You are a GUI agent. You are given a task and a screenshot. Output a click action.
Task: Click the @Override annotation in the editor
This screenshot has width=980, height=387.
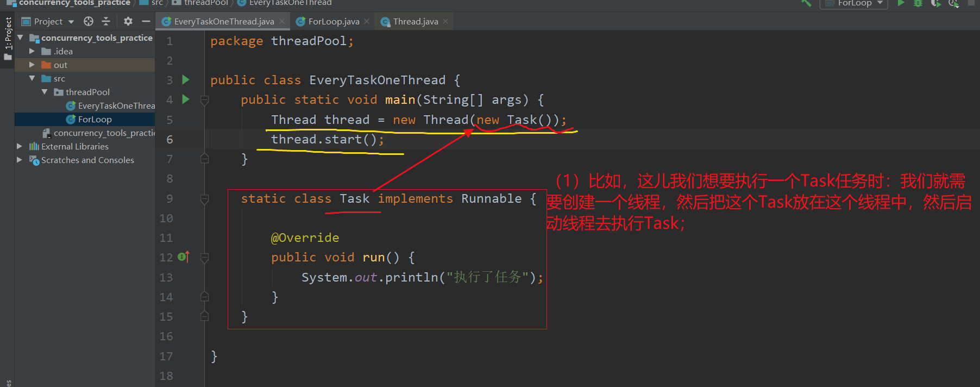point(305,238)
